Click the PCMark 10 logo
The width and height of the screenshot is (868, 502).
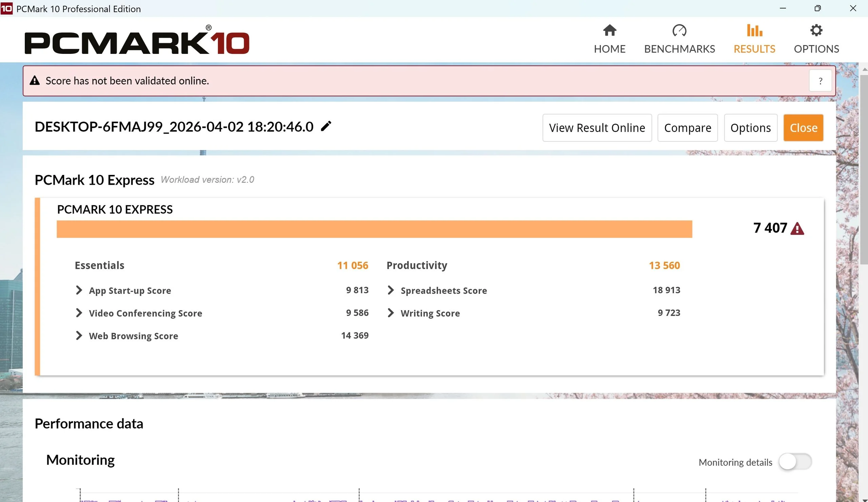pos(137,41)
